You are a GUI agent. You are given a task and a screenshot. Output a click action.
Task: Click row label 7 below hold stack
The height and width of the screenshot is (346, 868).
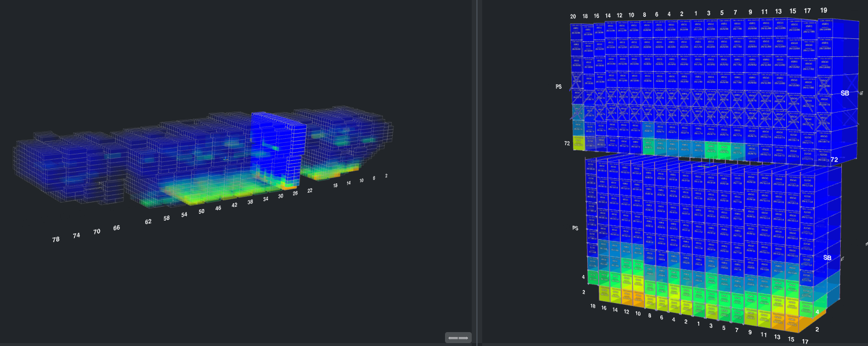click(x=736, y=329)
